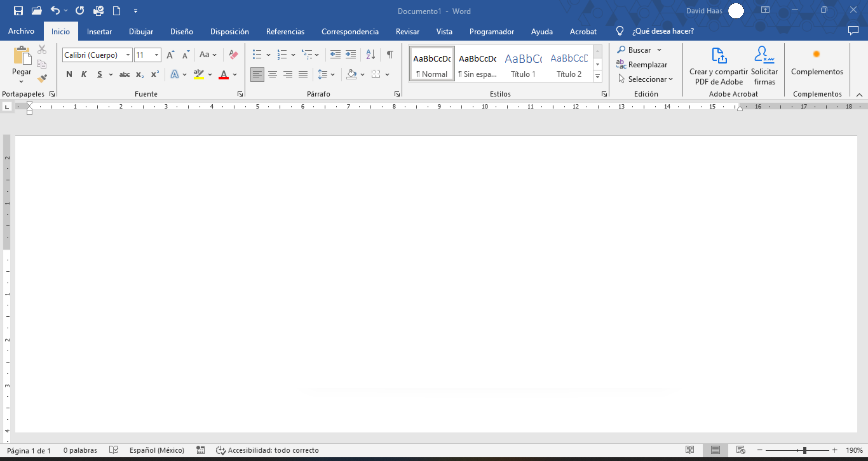Viewport: 868px width, 461px height.
Task: Click the Save icon in quick access toolbar
Action: [18, 11]
